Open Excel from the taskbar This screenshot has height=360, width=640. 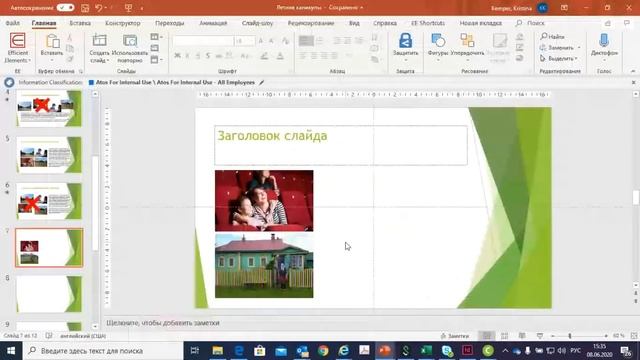426,351
